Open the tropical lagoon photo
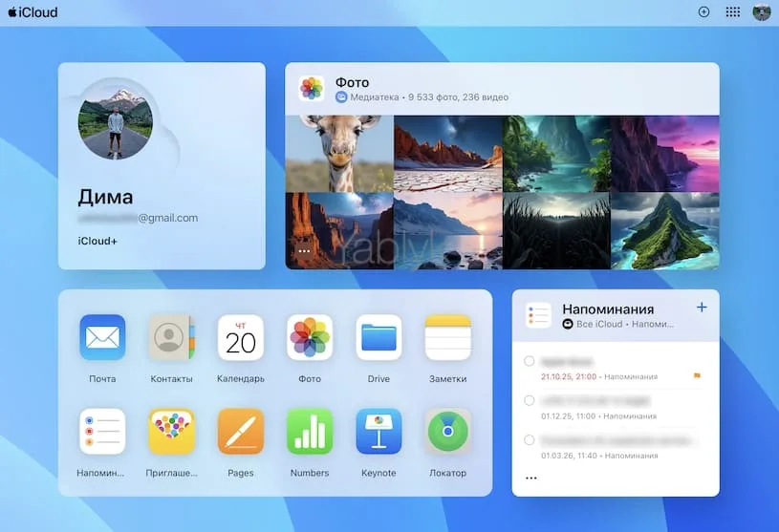779x532 pixels. pyautogui.click(x=556, y=154)
